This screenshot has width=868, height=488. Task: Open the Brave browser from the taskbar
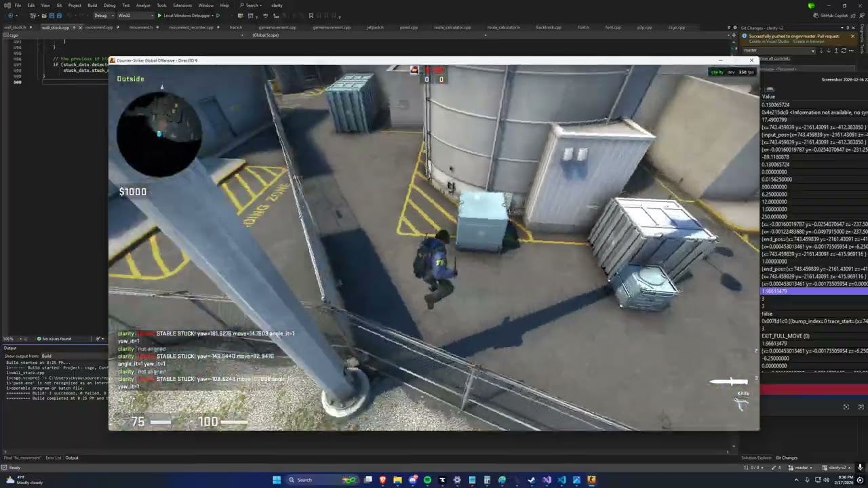(382, 480)
